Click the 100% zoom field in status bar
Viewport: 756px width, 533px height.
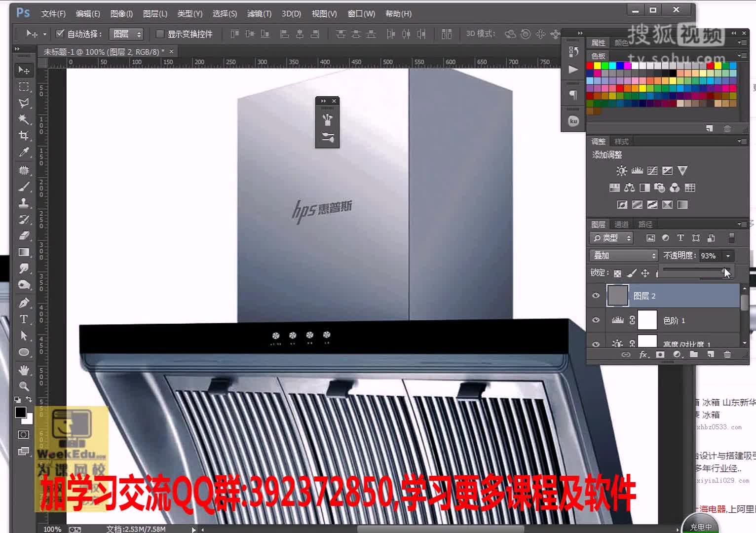tap(52, 529)
